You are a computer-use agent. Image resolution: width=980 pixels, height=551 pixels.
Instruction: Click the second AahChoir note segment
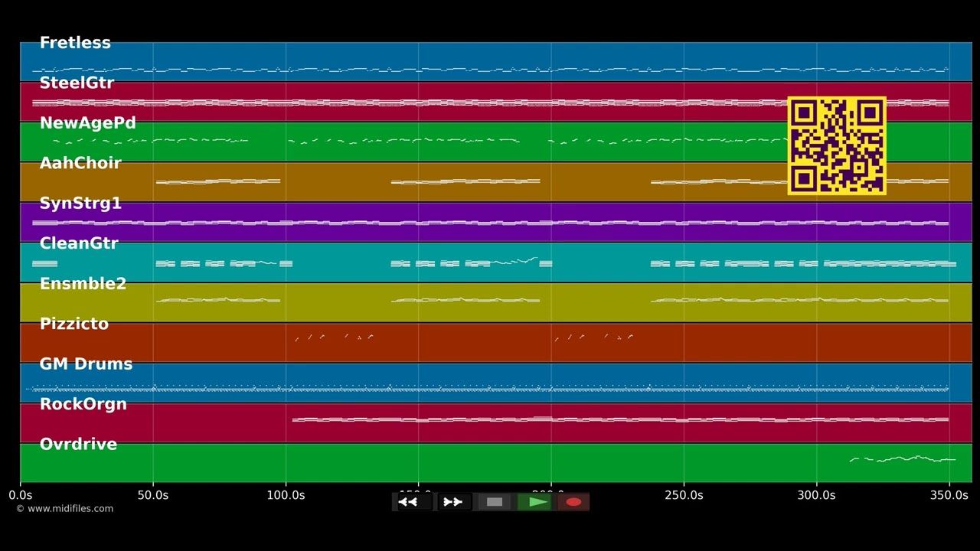tap(465, 181)
